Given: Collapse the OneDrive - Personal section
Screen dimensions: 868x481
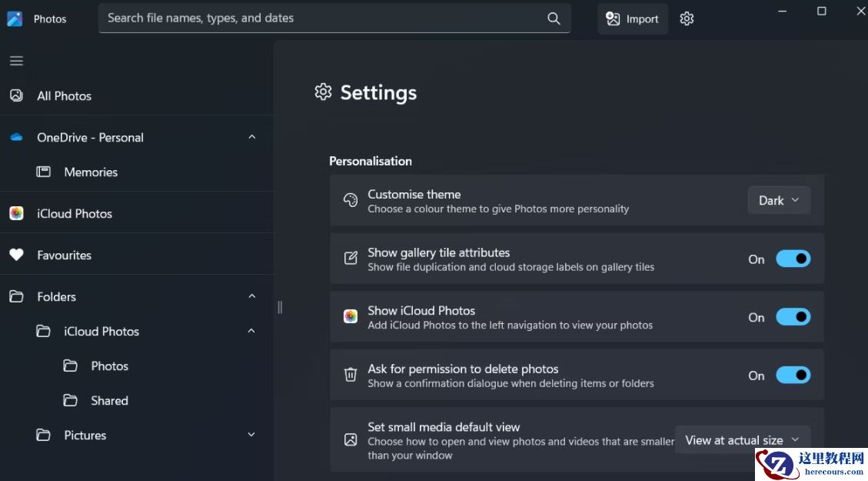Looking at the screenshot, I should tap(251, 137).
